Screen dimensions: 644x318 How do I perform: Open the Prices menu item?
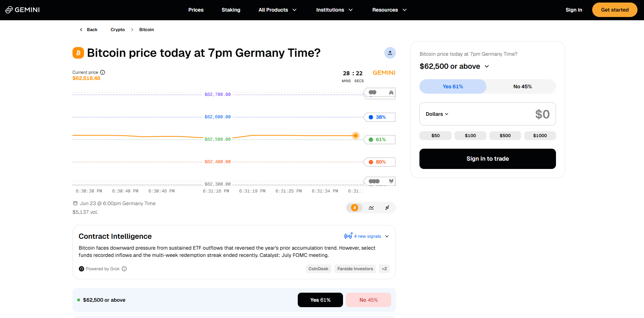[x=196, y=10]
